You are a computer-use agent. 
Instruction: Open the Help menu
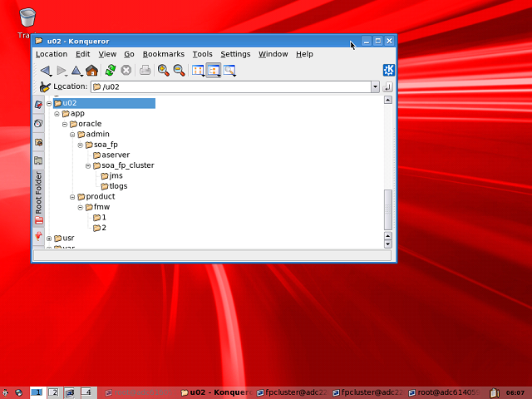(x=304, y=54)
